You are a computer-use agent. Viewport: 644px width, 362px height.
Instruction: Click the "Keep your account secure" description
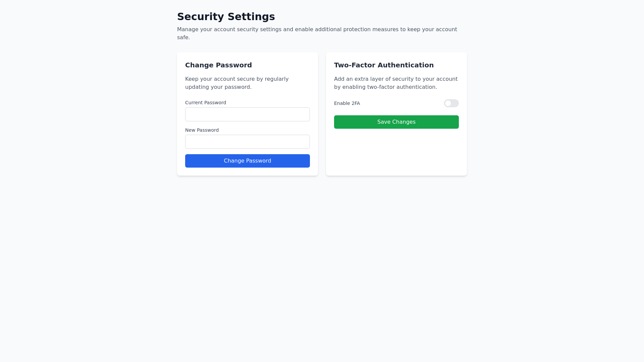pyautogui.click(x=237, y=79)
